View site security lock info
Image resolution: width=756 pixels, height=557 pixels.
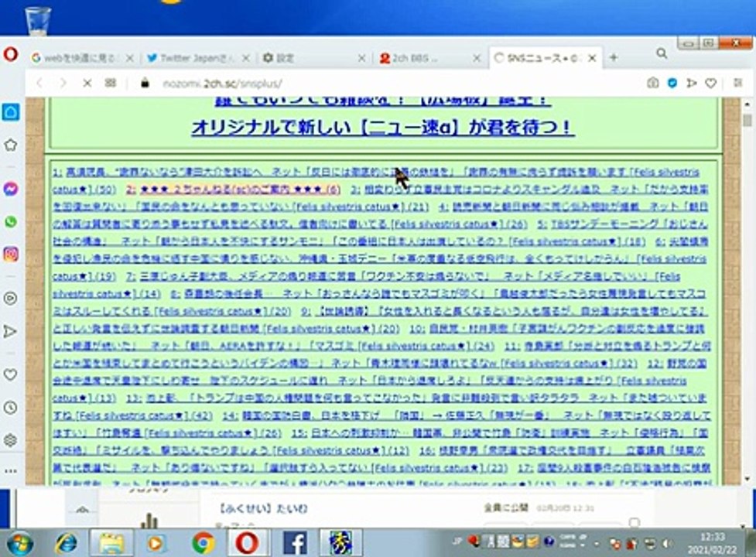145,84
